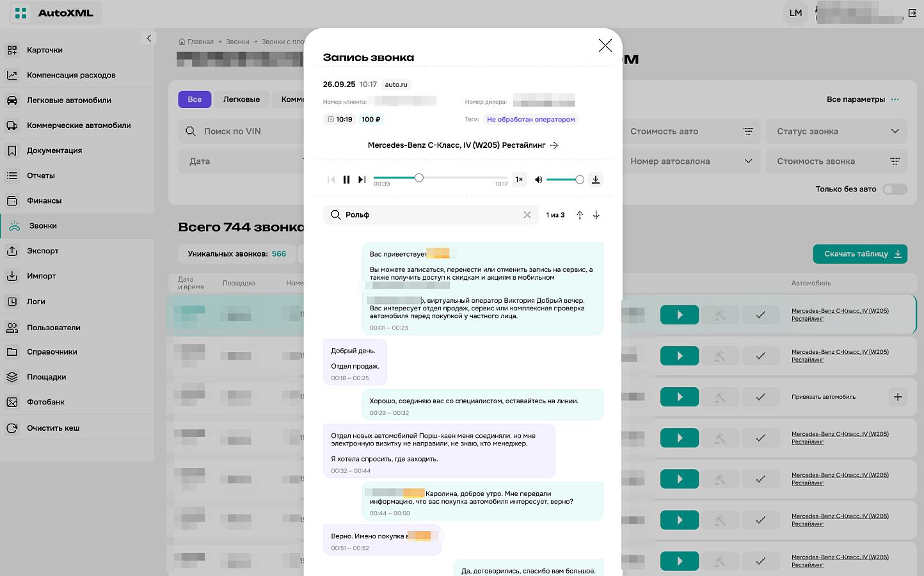The image size is (924, 576).
Task: Mark first call row as checked
Action: (761, 315)
